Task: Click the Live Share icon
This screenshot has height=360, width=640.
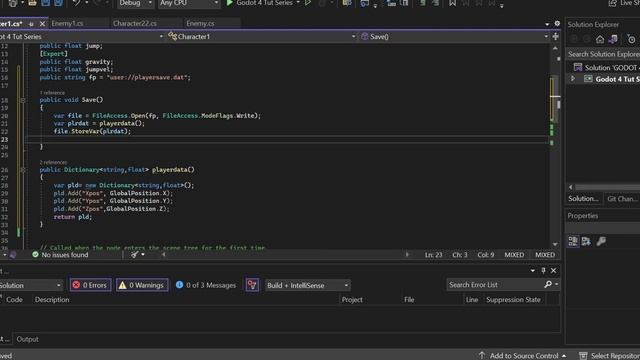Action: (x=613, y=3)
